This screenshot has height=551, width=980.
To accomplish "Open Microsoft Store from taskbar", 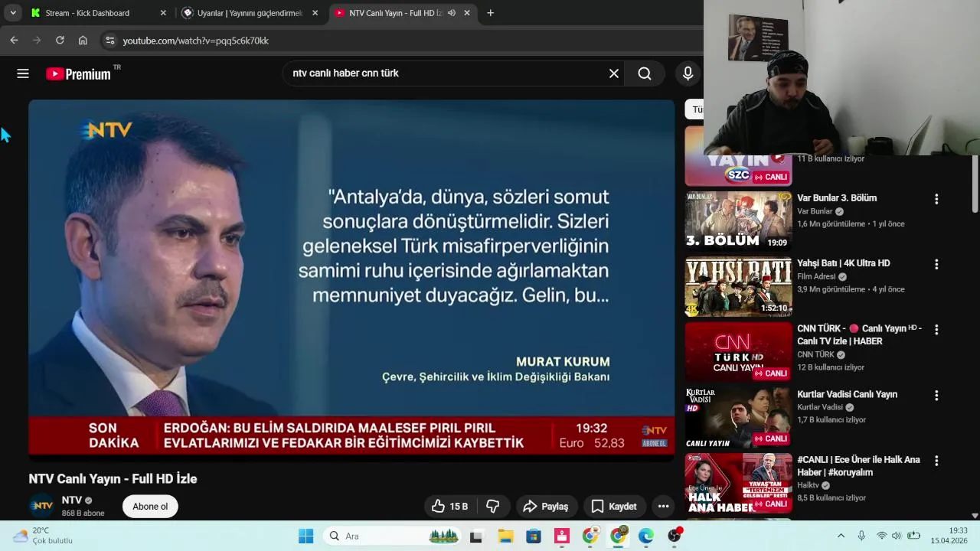I will (x=534, y=536).
